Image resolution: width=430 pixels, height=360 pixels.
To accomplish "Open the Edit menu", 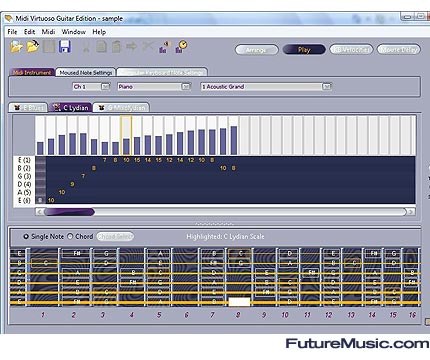I will (29, 32).
